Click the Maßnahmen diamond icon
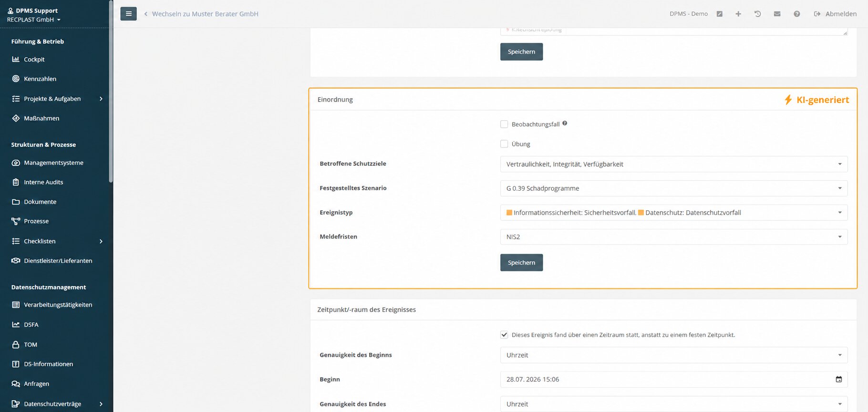This screenshot has height=412, width=868. tap(16, 118)
